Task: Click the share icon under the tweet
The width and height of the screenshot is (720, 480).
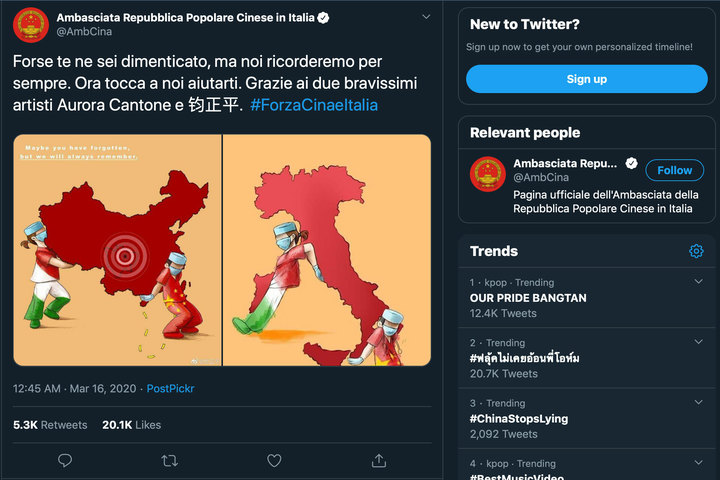Action: coord(379,460)
